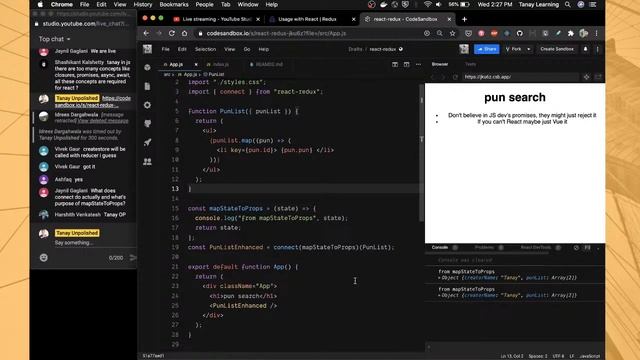640x360 pixels.
Task: Click the Drafts breadcrumb link
Action: click(x=355, y=49)
